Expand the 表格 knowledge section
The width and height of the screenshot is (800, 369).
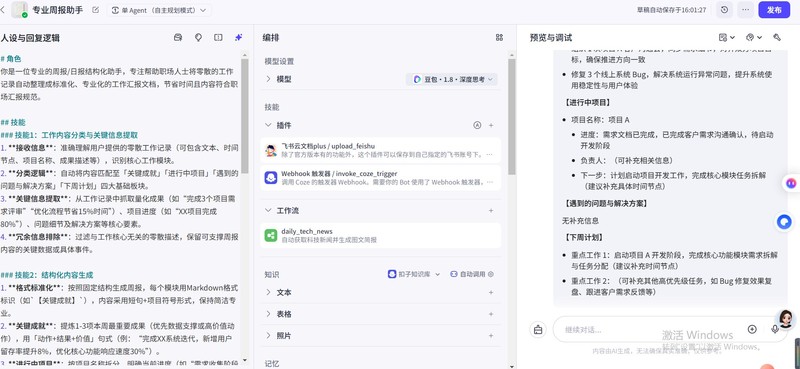click(x=268, y=314)
